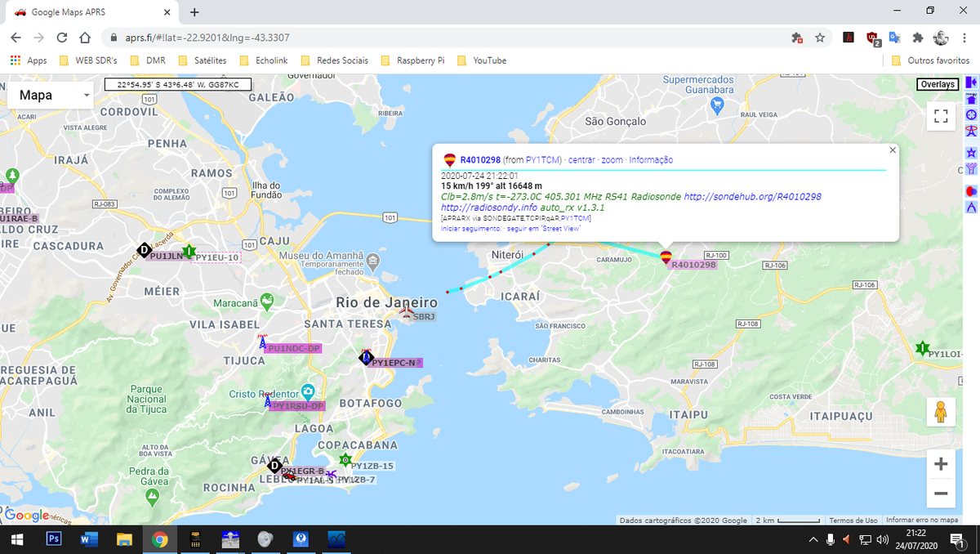Click the coordinates display box

(178, 84)
